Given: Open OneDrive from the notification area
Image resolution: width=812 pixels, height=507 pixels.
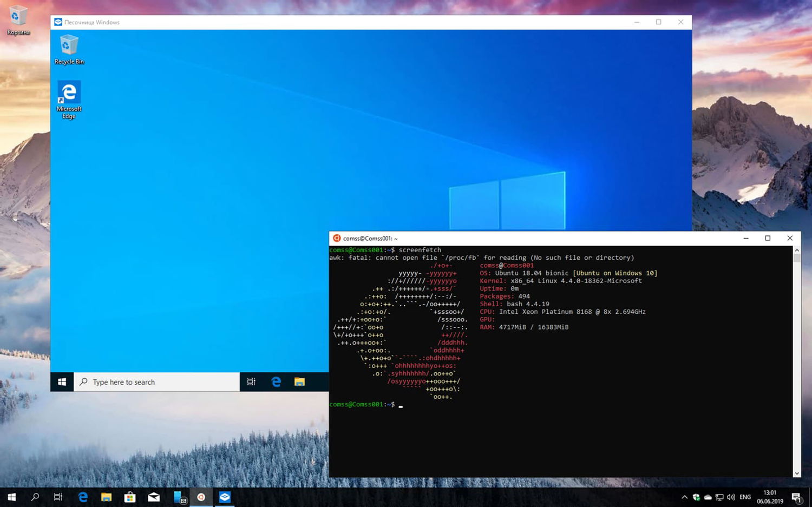Looking at the screenshot, I should coord(708,497).
